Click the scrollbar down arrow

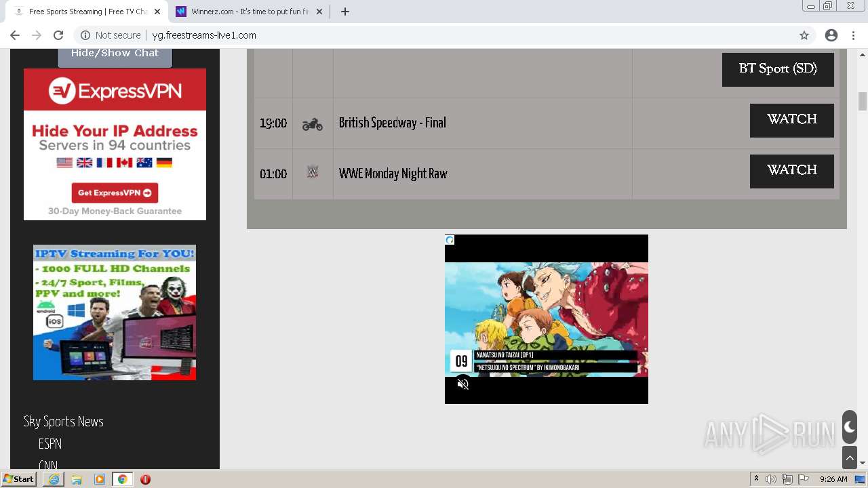863,464
